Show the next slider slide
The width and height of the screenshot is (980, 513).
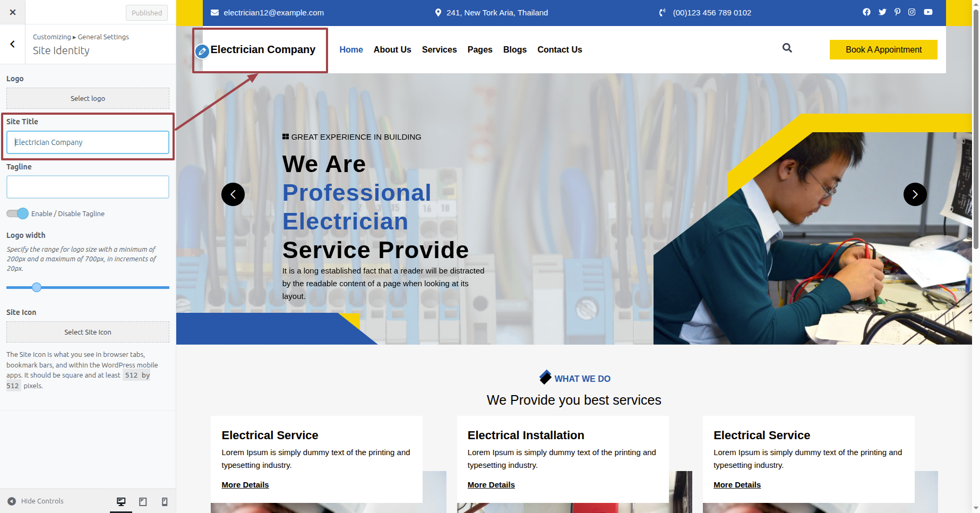pyautogui.click(x=915, y=194)
